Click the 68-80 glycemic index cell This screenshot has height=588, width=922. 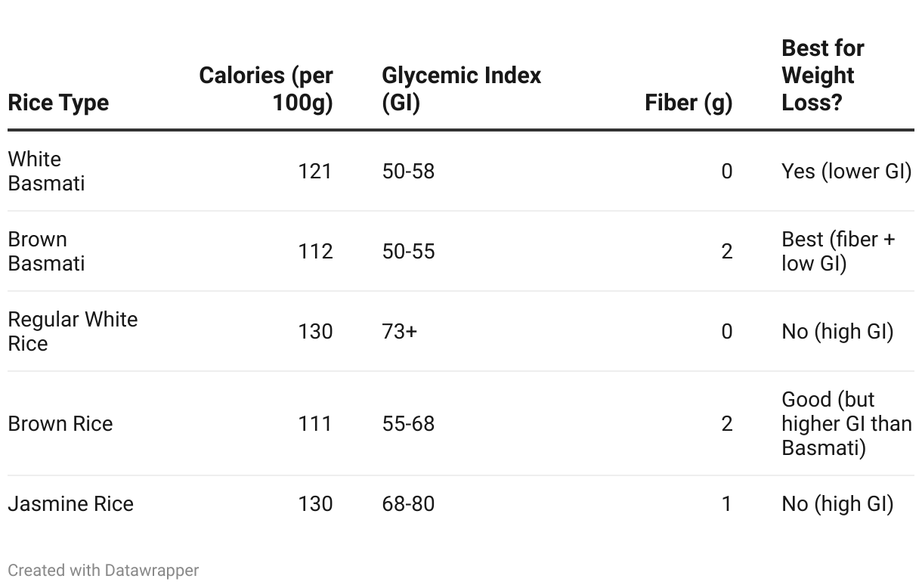point(408,503)
